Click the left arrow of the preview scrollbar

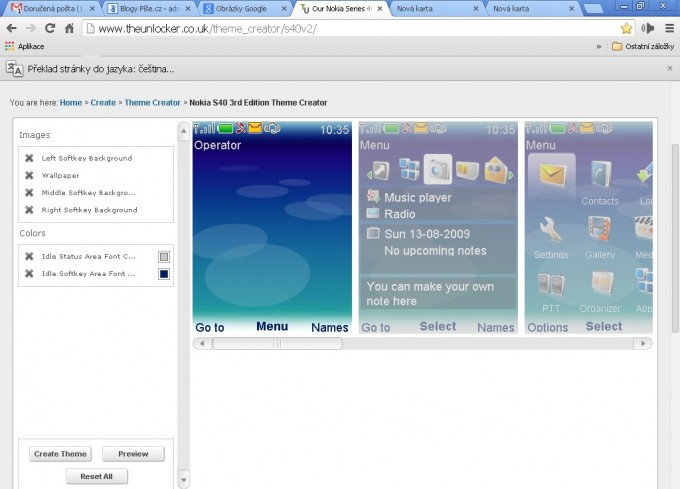coord(202,343)
